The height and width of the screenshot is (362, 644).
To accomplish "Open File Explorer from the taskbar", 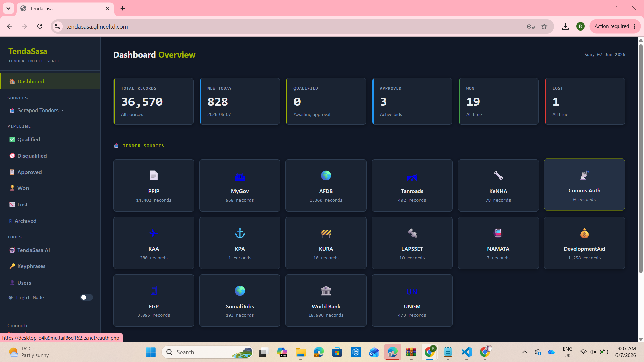I will point(300,352).
